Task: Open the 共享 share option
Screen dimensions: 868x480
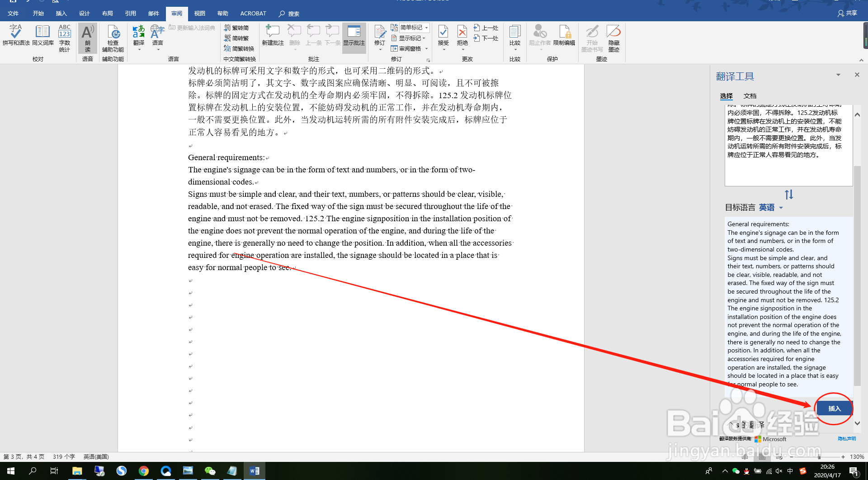Action: [x=848, y=13]
